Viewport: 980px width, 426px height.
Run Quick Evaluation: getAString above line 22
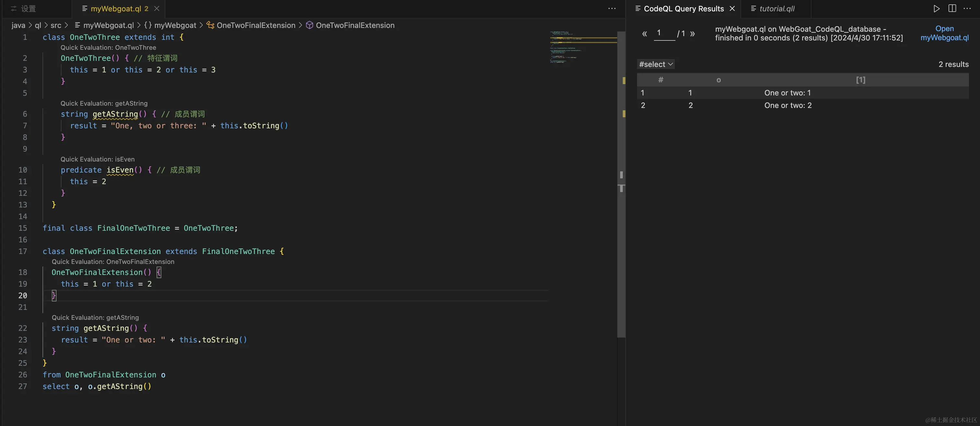[95, 317]
